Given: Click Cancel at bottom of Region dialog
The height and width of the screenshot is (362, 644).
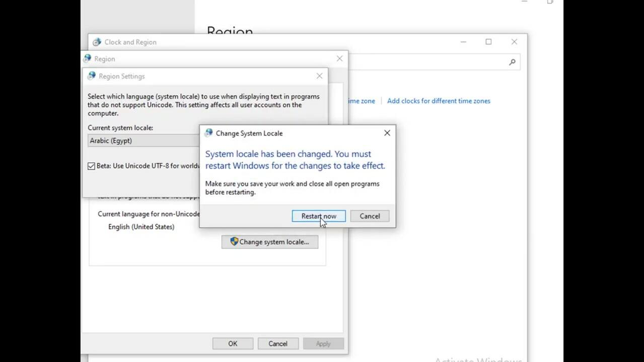Looking at the screenshot, I should (278, 343).
